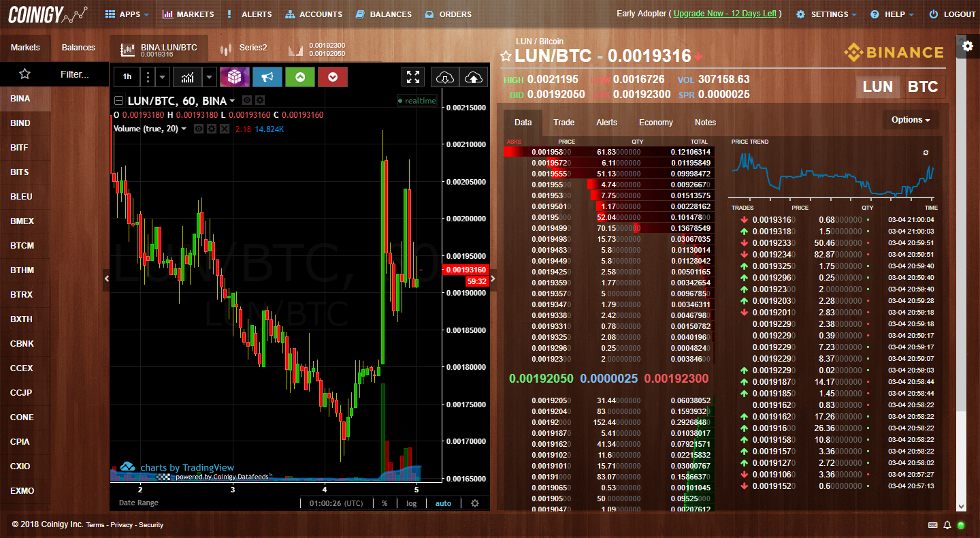Click the Binance exchange logo
Screen dimensions: 980x538
(x=894, y=52)
